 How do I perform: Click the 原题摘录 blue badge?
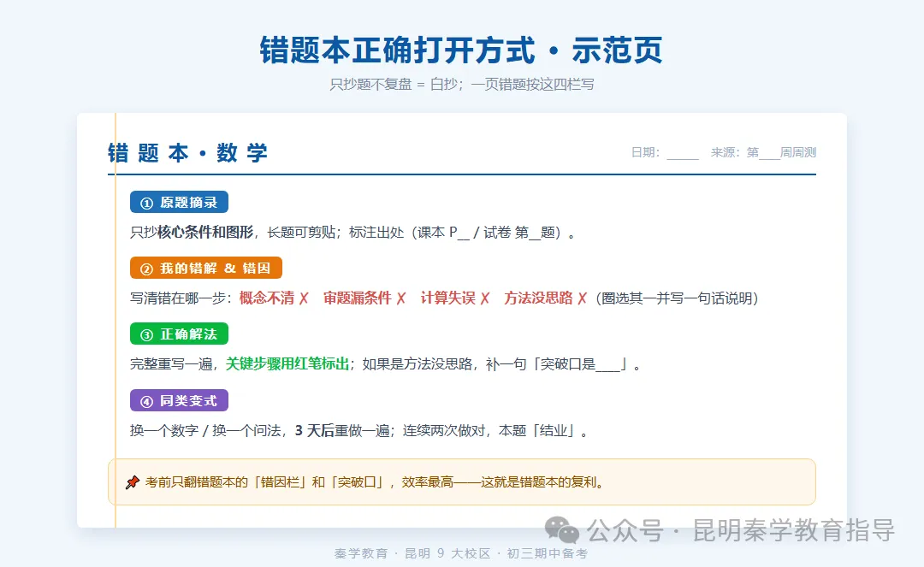[x=179, y=202]
